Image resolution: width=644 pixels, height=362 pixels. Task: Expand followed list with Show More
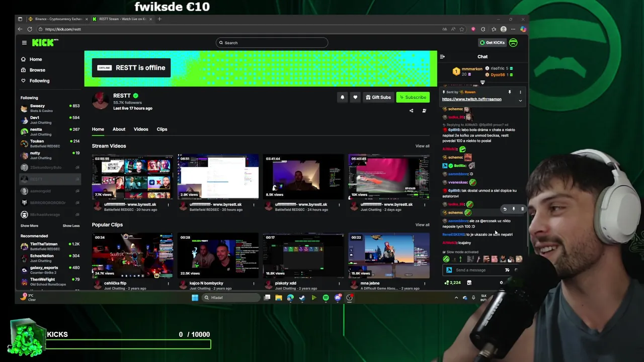point(29,226)
